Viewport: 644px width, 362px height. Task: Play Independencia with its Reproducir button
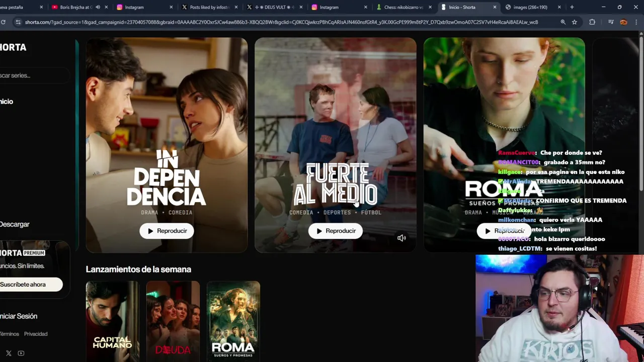click(167, 231)
